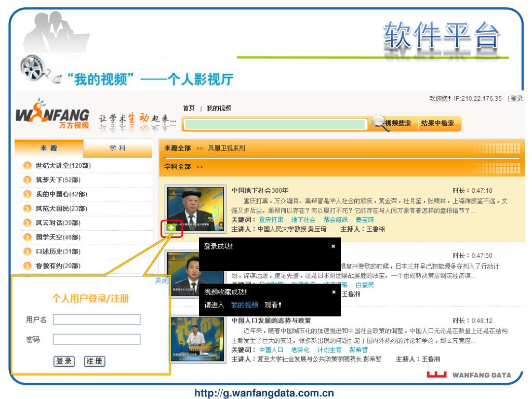532x399 pixels.
Task: Click the Wanfang video logo
Action: [x=53, y=115]
